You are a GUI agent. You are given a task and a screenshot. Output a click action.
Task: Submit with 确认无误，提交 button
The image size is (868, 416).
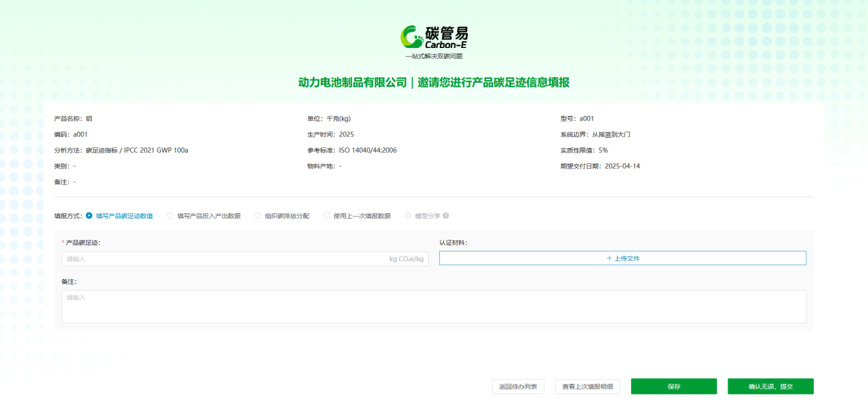pos(770,387)
